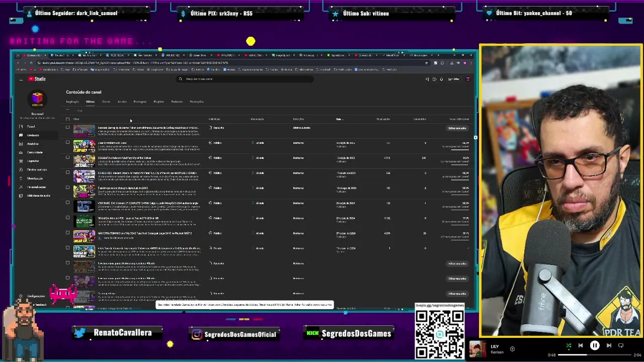Open the browser three-dot menu

point(470,63)
